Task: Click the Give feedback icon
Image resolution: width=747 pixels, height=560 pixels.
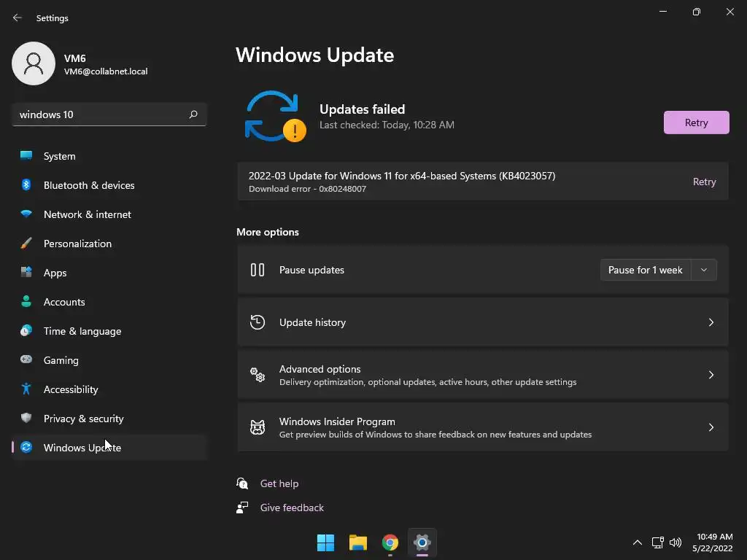Action: point(242,507)
